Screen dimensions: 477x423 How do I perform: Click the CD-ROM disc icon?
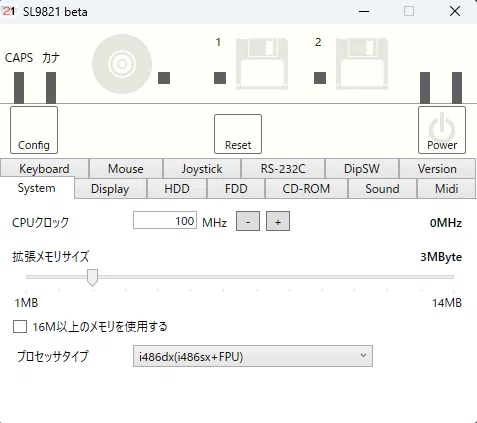(x=122, y=64)
